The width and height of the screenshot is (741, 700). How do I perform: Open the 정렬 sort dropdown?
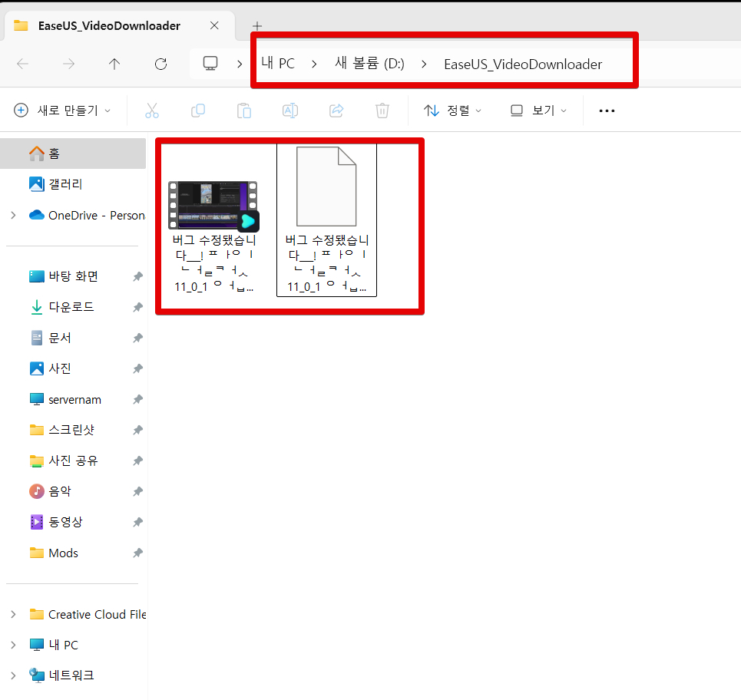point(452,111)
